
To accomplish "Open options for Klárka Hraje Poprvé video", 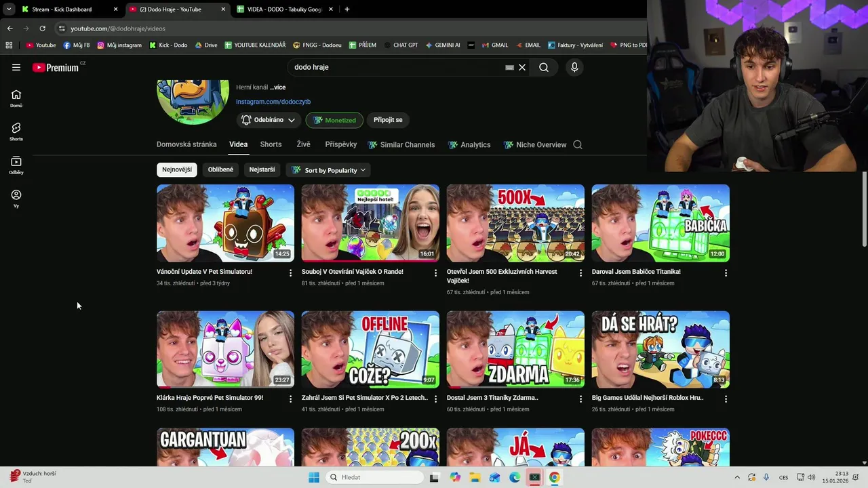I will (291, 399).
